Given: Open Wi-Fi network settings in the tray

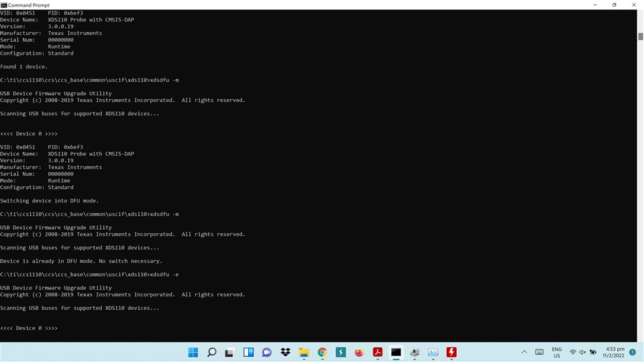Looking at the screenshot, I should point(572,352).
